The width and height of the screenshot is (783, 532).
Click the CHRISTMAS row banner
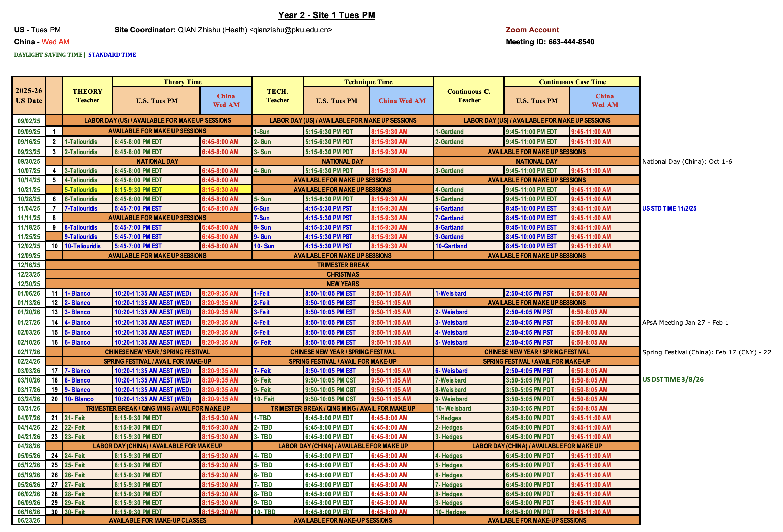click(343, 274)
